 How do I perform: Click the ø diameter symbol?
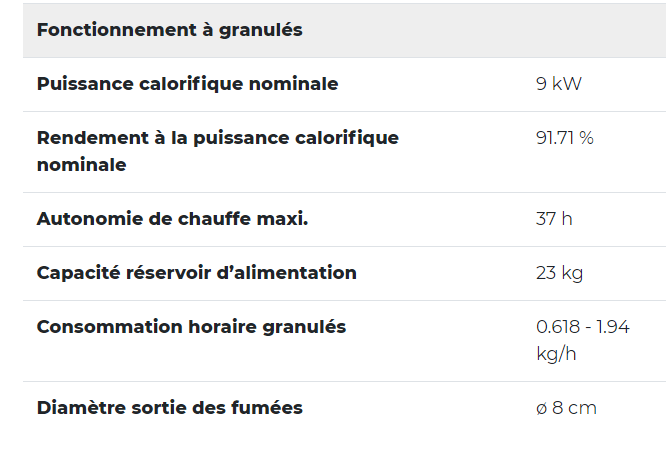click(542, 409)
